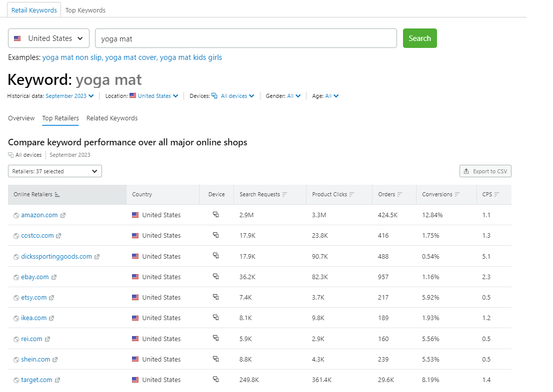Open amazon.com external link icon
Viewport: 553px width, 392px height.
click(x=63, y=215)
